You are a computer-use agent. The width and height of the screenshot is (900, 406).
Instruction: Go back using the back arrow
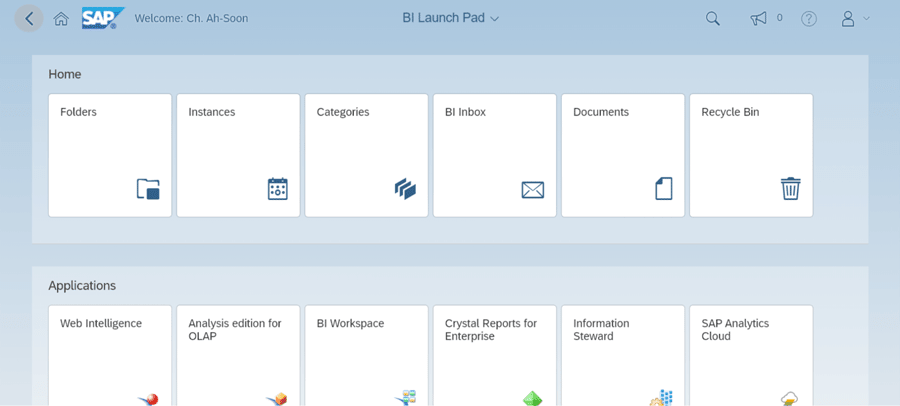pos(29,19)
